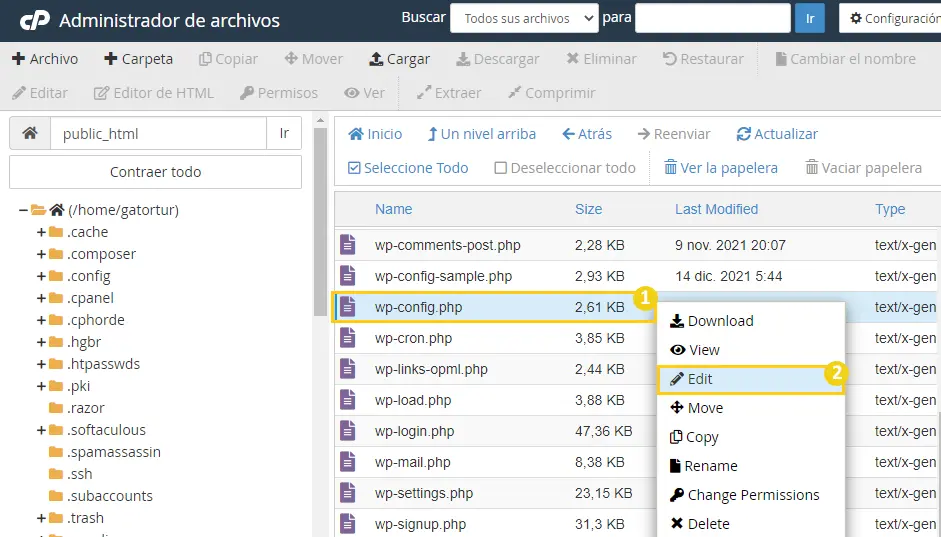Expand the .softaculous folder
Image resolution: width=941 pixels, height=537 pixels.
point(41,430)
